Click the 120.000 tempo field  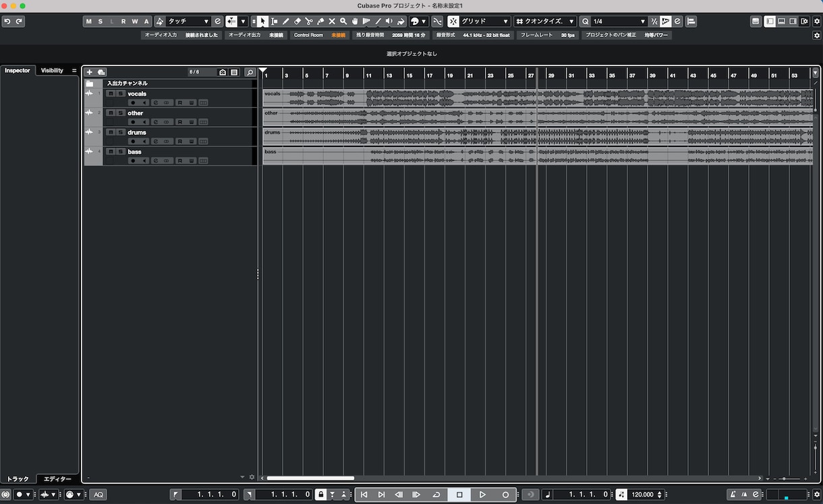pos(642,495)
